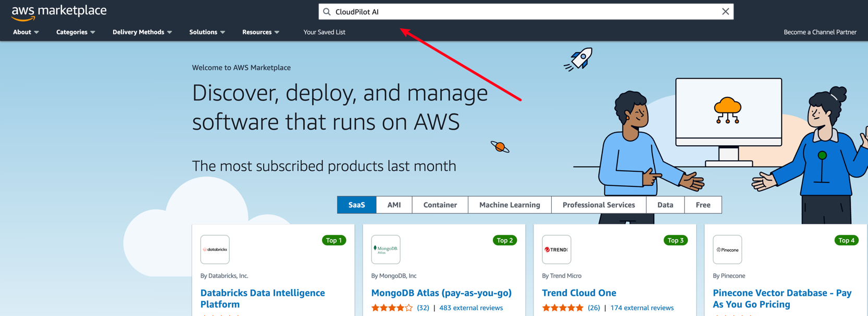Click the 'By Databricks, Inc.' text
The width and height of the screenshot is (868, 316).
tap(224, 275)
